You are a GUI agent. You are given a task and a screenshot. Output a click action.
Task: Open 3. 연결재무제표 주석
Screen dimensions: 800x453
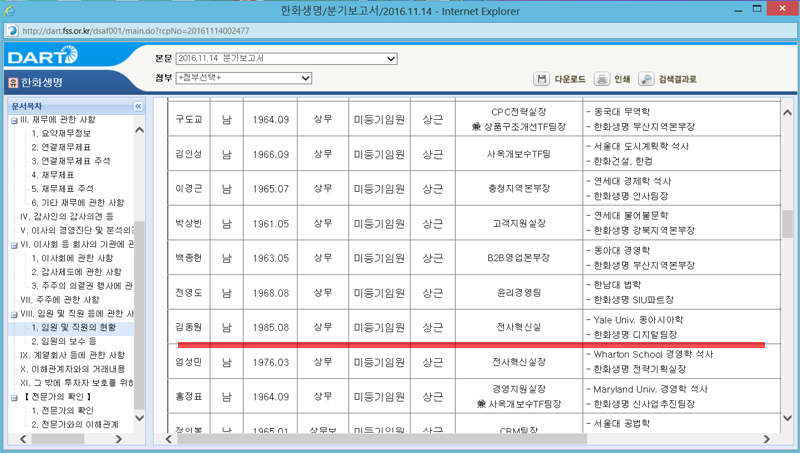(70, 161)
